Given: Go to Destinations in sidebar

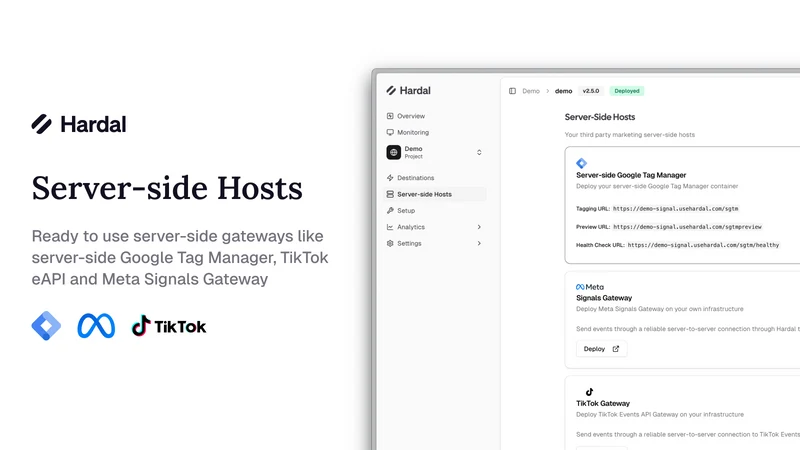Looking at the screenshot, I should pos(435,178).
